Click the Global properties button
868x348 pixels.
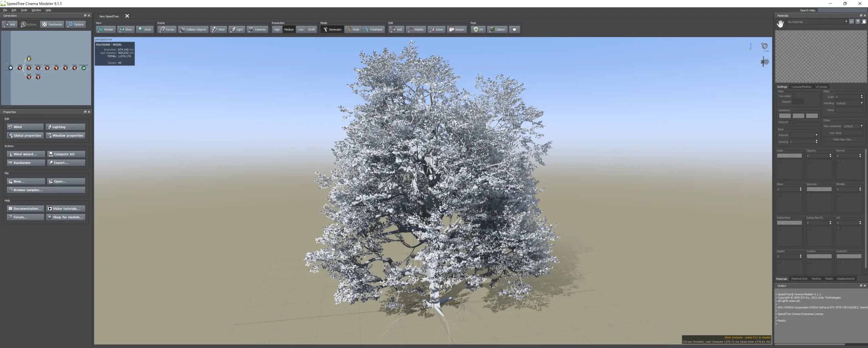point(25,136)
